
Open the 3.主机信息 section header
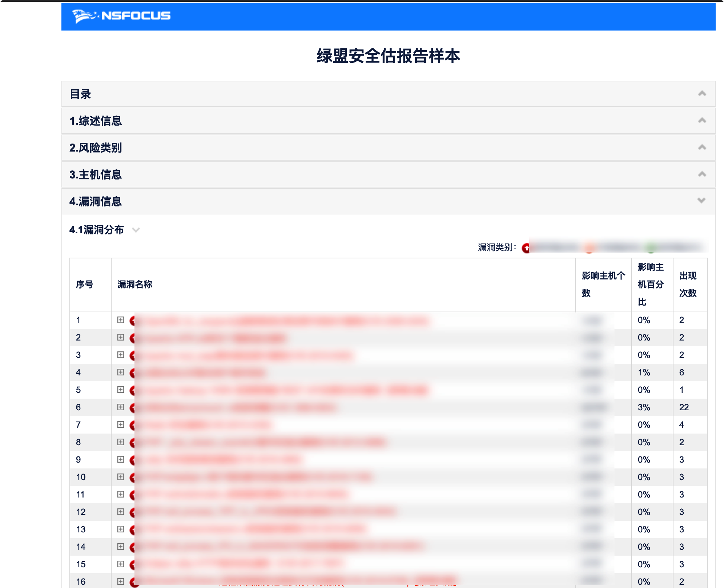(96, 174)
